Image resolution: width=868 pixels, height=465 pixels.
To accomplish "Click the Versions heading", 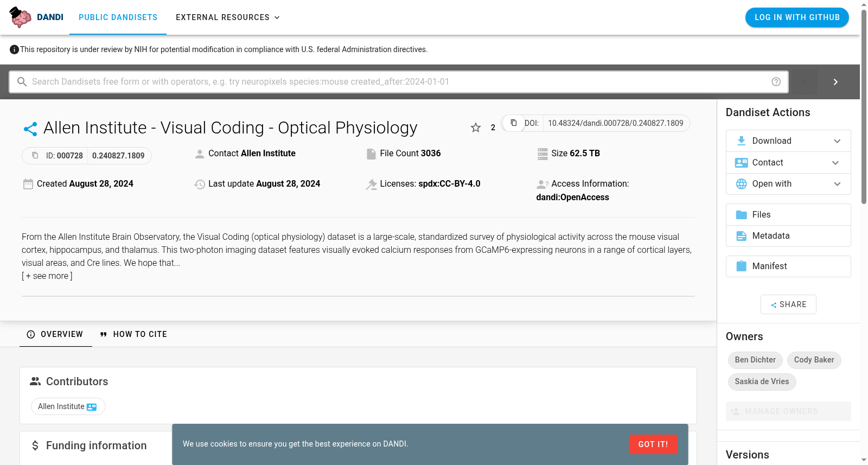I will pyautogui.click(x=747, y=455).
